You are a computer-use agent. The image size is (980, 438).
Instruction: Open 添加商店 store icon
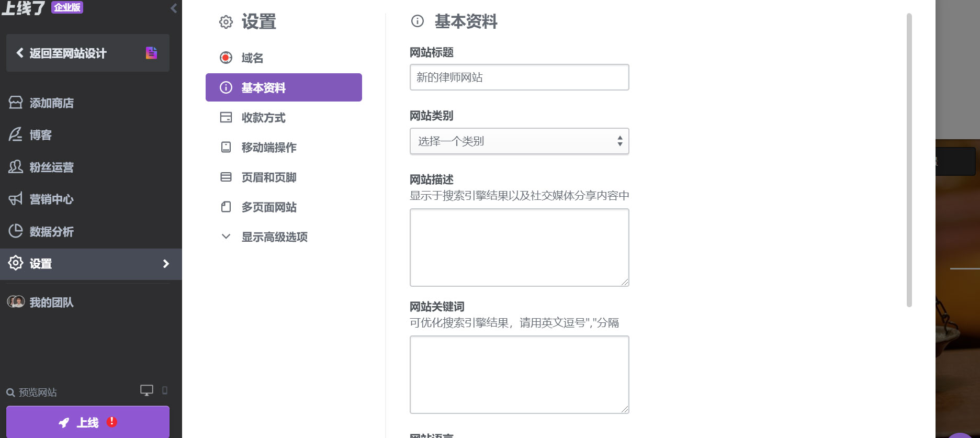16,103
